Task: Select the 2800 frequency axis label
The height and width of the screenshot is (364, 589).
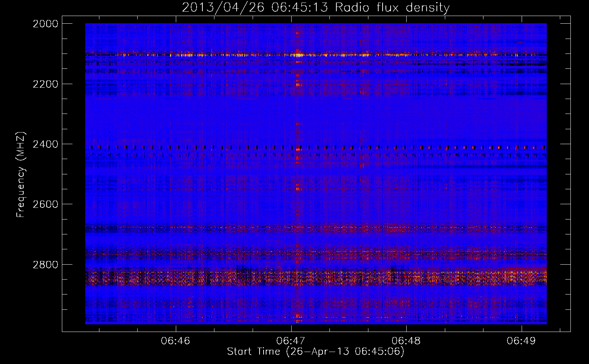Action: tap(46, 265)
